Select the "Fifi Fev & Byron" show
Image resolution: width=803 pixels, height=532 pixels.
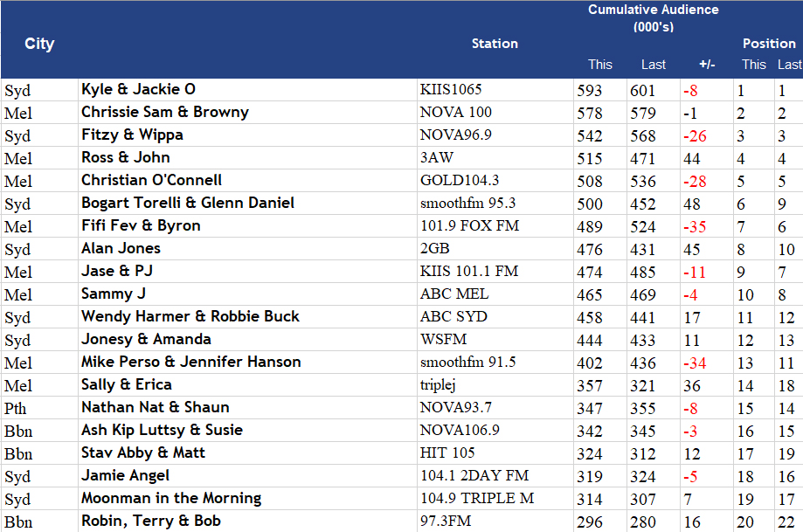tap(141, 225)
